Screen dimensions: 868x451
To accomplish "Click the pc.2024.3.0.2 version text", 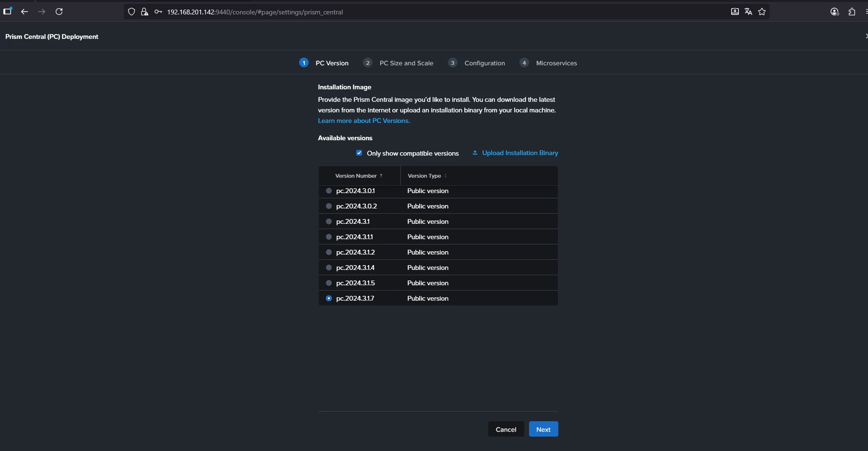I will tap(356, 206).
